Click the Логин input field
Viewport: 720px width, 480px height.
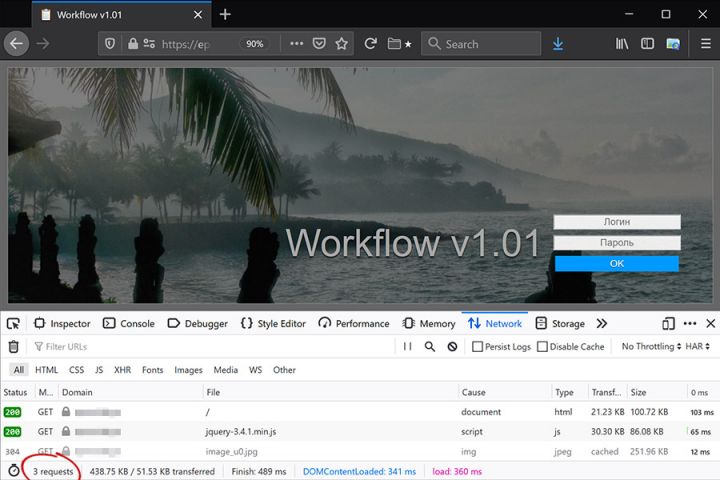[x=617, y=222]
